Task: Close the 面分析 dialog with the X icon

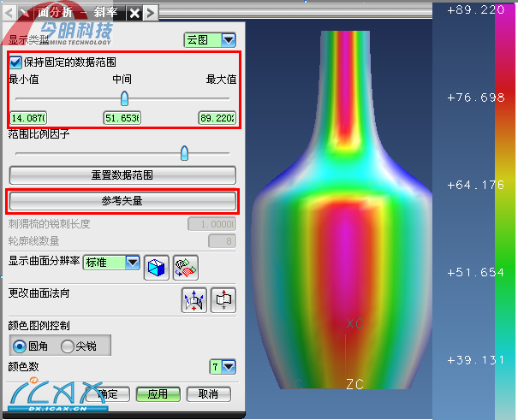Action: 134,12
